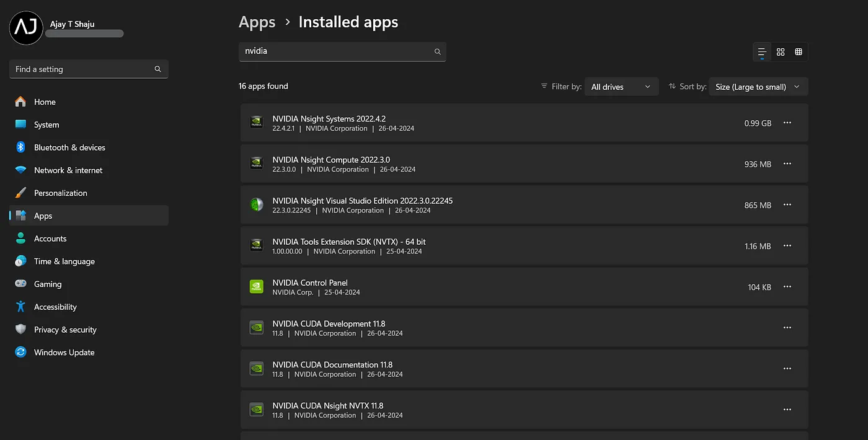Click the search magnifier in nvidia search box
The width and height of the screenshot is (868, 440).
click(x=437, y=52)
